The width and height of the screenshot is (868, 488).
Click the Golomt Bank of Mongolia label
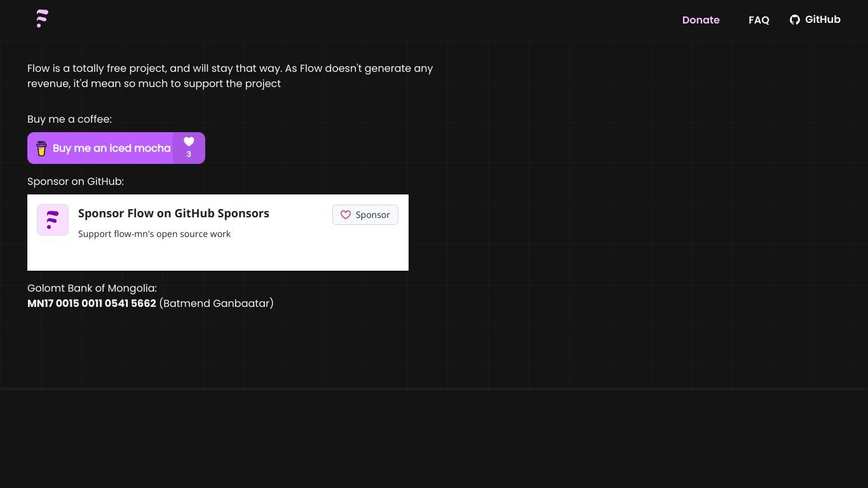(92, 288)
